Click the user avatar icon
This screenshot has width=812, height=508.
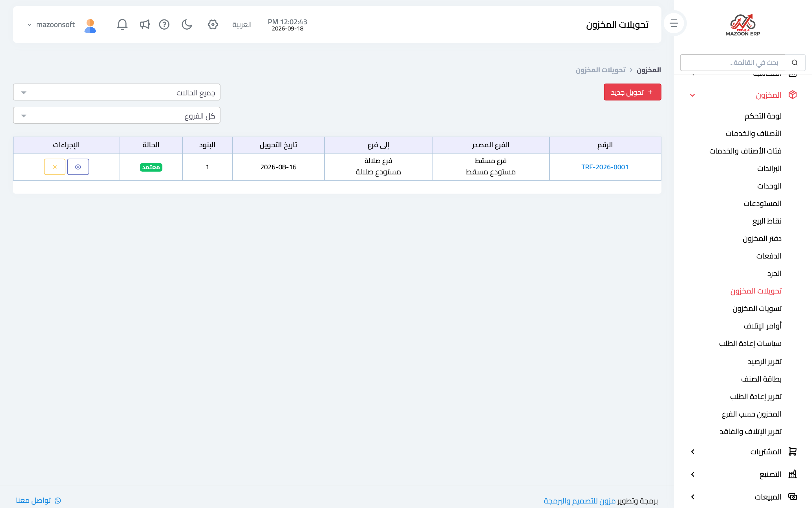(90, 25)
